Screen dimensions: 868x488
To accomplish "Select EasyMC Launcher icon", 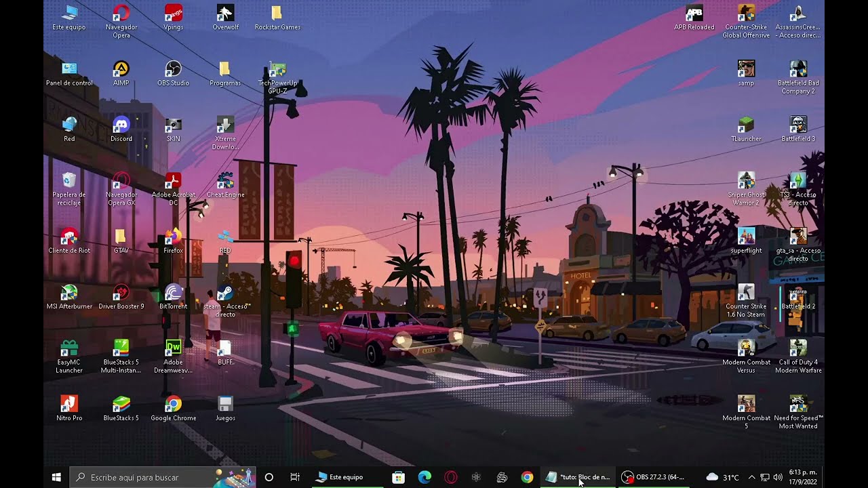I will click(x=69, y=356).
